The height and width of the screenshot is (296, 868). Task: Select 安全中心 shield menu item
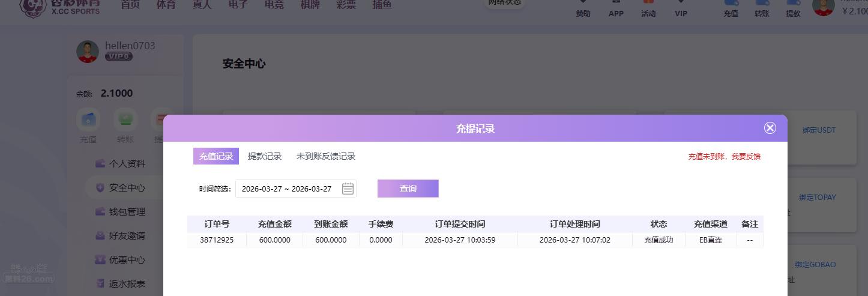coord(127,188)
